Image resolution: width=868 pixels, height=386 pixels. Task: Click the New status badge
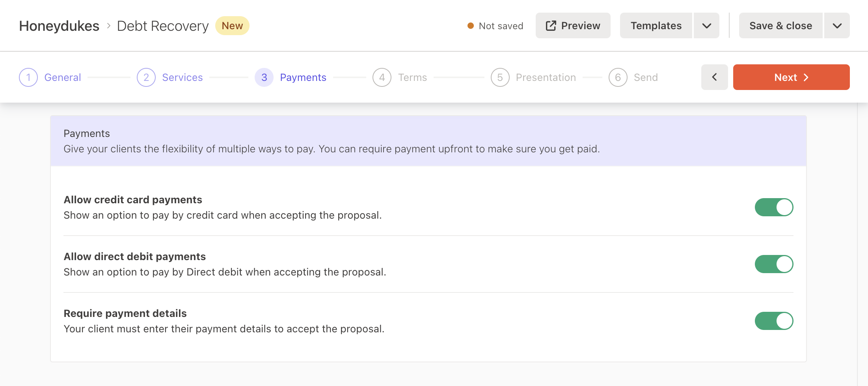click(232, 26)
